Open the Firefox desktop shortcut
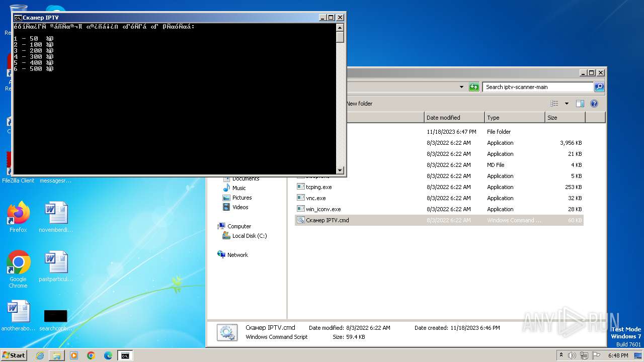The height and width of the screenshot is (362, 644). [x=18, y=217]
